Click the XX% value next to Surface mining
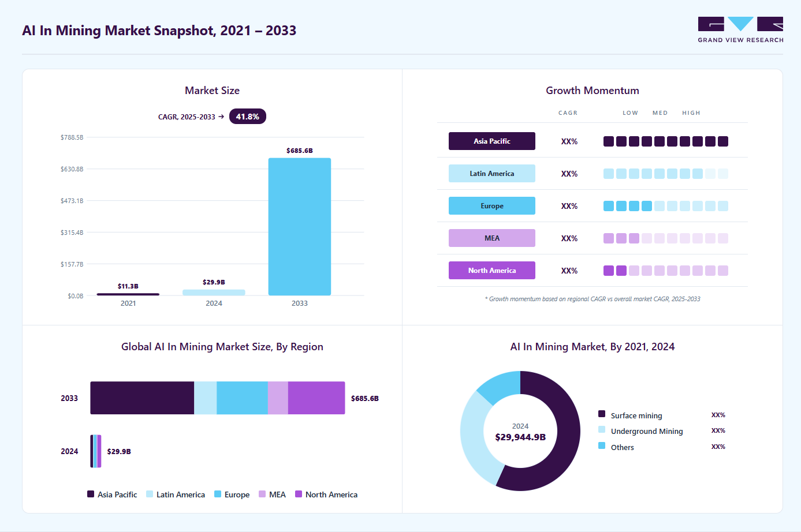Image resolution: width=801 pixels, height=532 pixels. pyautogui.click(x=718, y=415)
